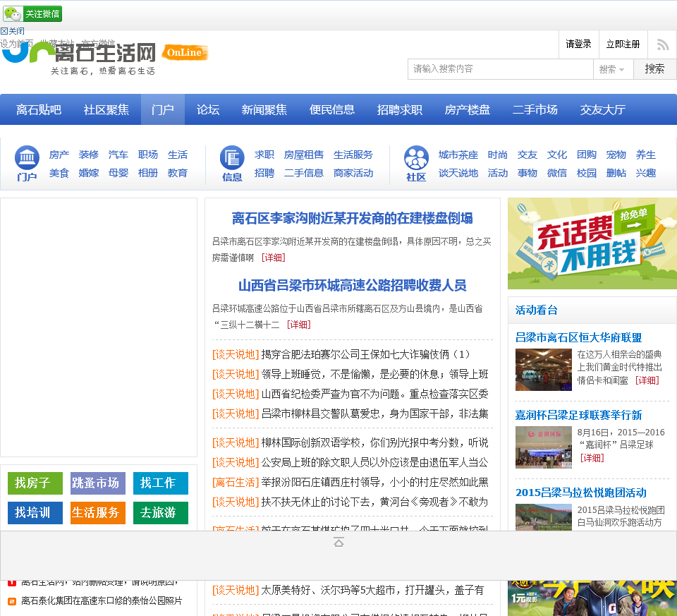Open the 搜索 search type dropdown

[x=612, y=69]
